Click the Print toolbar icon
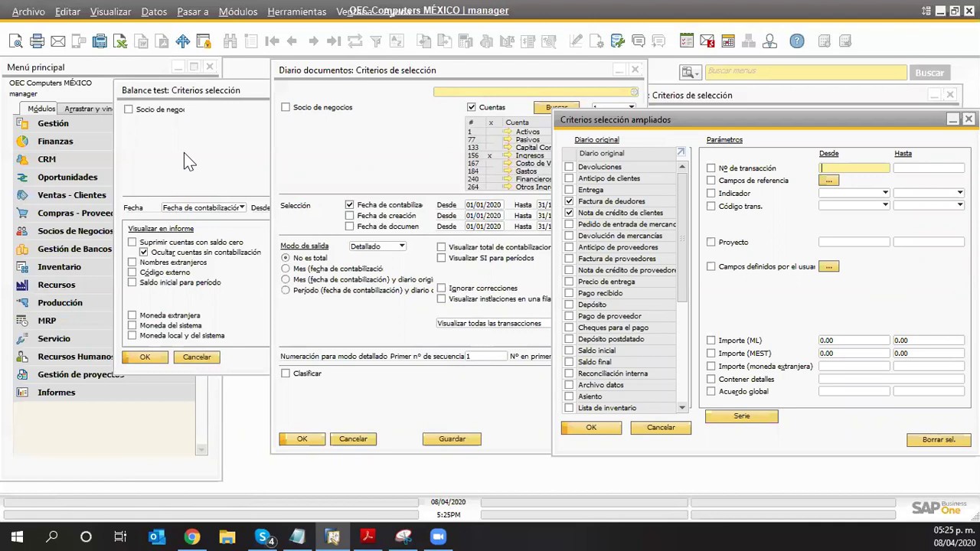Screen dimensions: 980x551 [x=37, y=41]
